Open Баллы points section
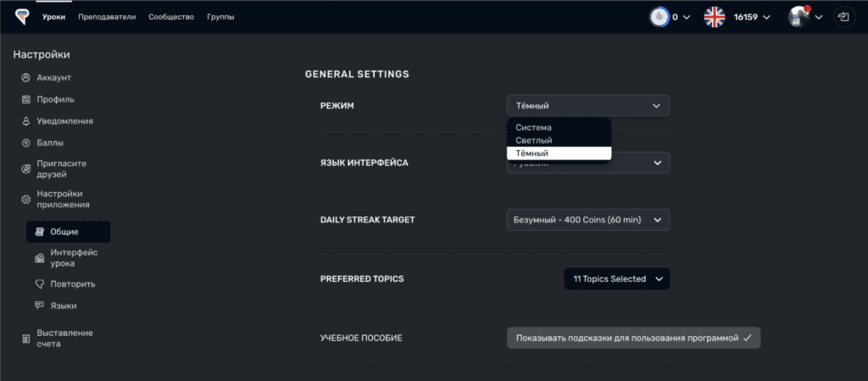This screenshot has height=381, width=868. [49, 143]
